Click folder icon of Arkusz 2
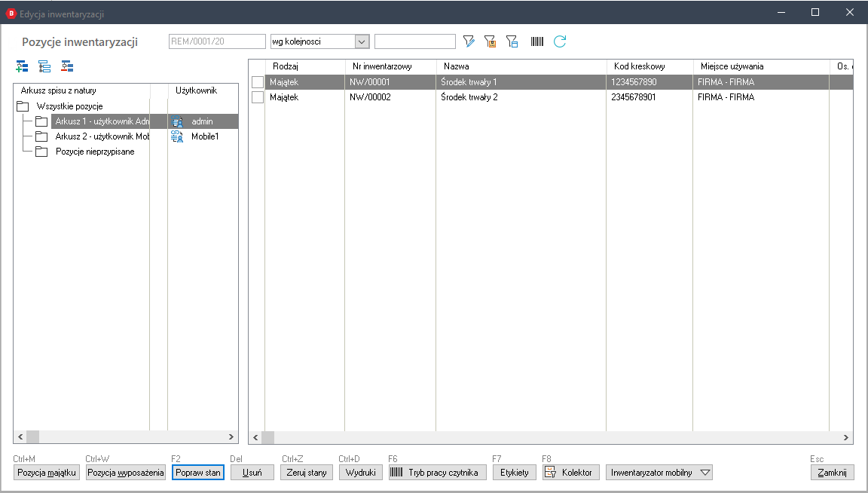Viewport: 868px width, 493px height. click(41, 136)
